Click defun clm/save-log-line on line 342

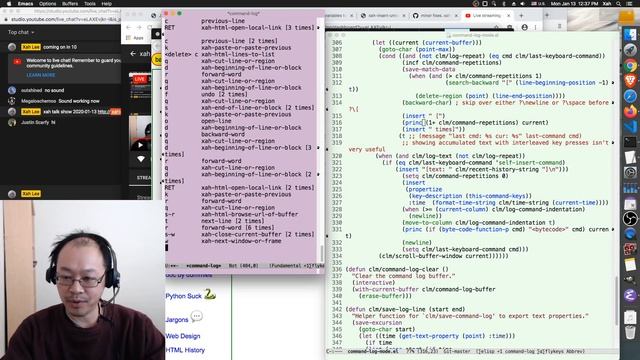(x=405, y=309)
